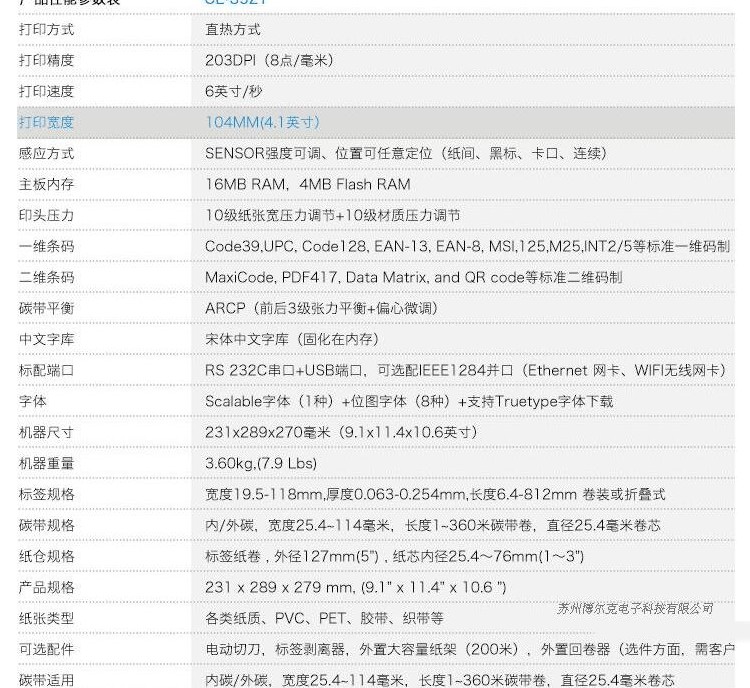The image size is (750, 688).
Task: Select the 碳带适用 label
Action: 46,680
